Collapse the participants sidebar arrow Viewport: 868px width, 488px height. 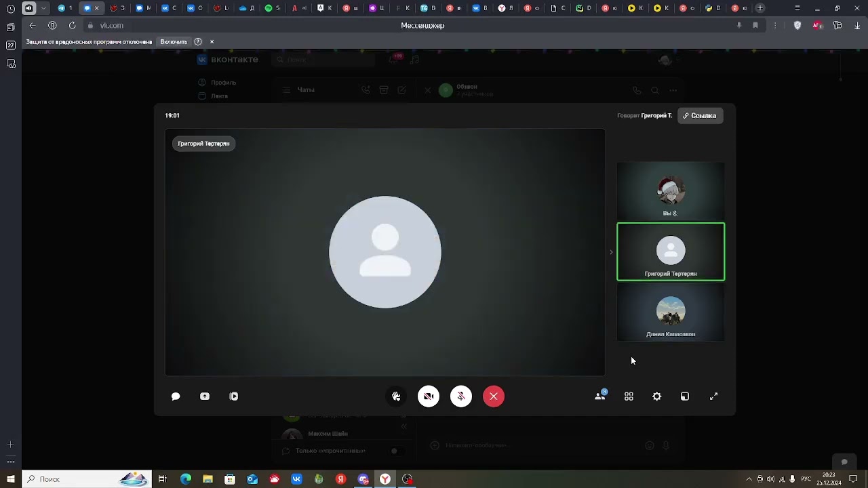pyautogui.click(x=611, y=252)
